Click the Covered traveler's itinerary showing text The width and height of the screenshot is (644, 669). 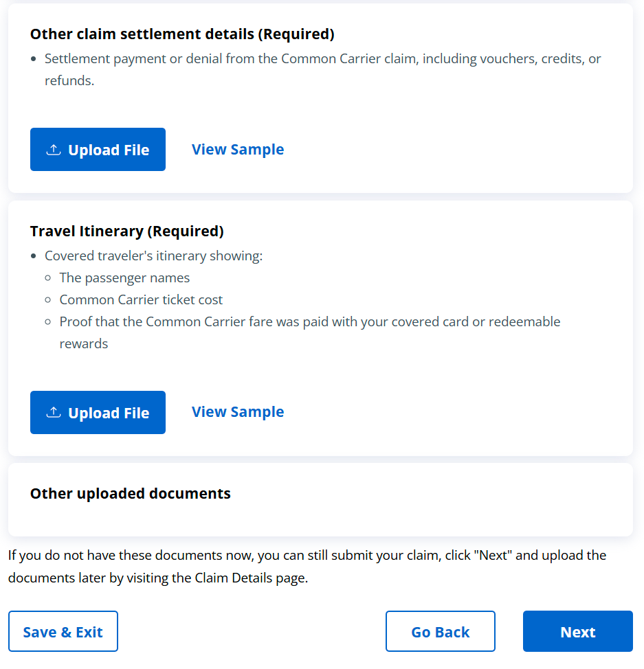tap(153, 256)
